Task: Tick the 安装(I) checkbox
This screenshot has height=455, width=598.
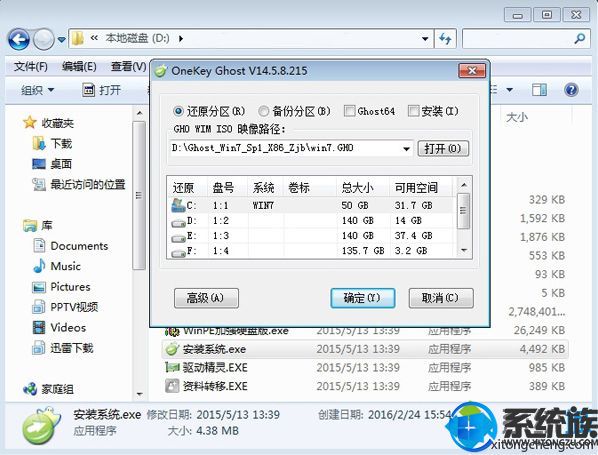Action: click(x=413, y=111)
